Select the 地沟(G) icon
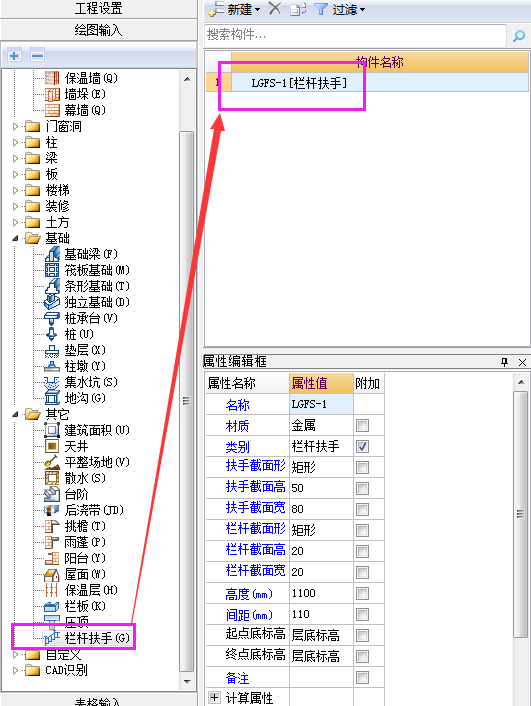531x706 pixels. click(52, 398)
